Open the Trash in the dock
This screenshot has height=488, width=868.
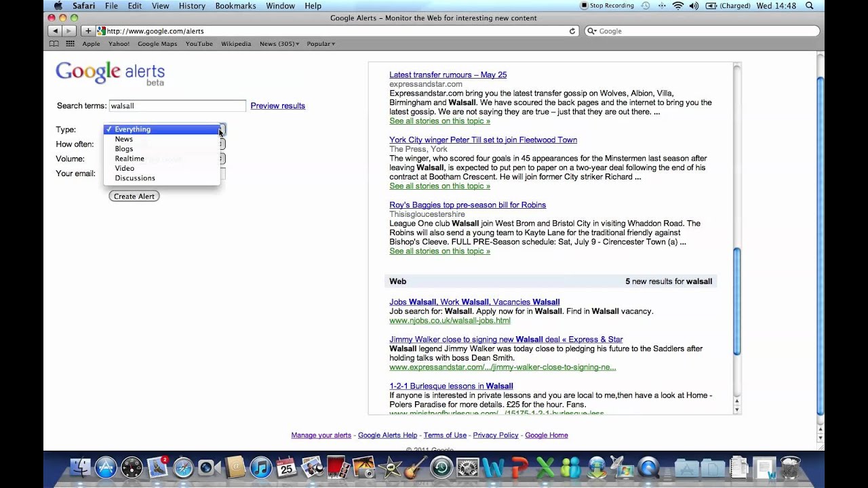point(790,467)
